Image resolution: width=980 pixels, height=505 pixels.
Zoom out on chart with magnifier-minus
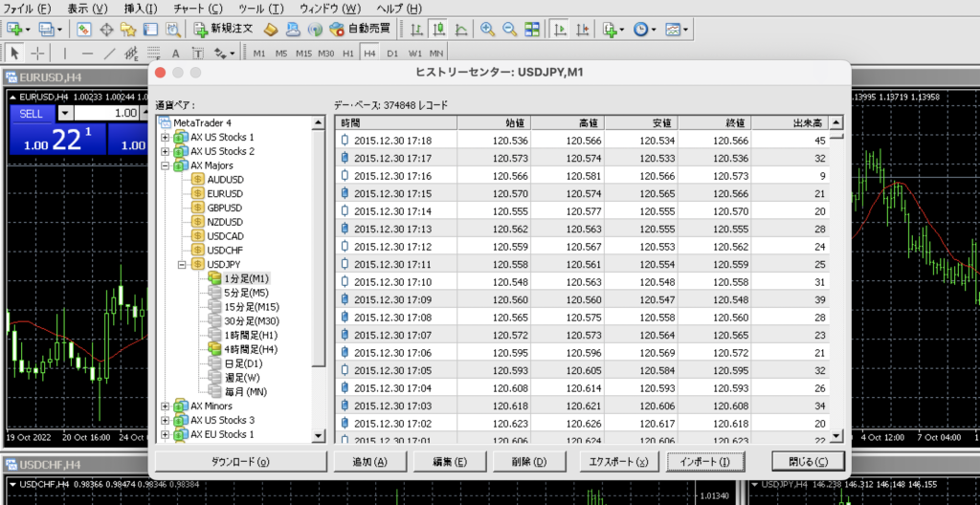coord(509,29)
